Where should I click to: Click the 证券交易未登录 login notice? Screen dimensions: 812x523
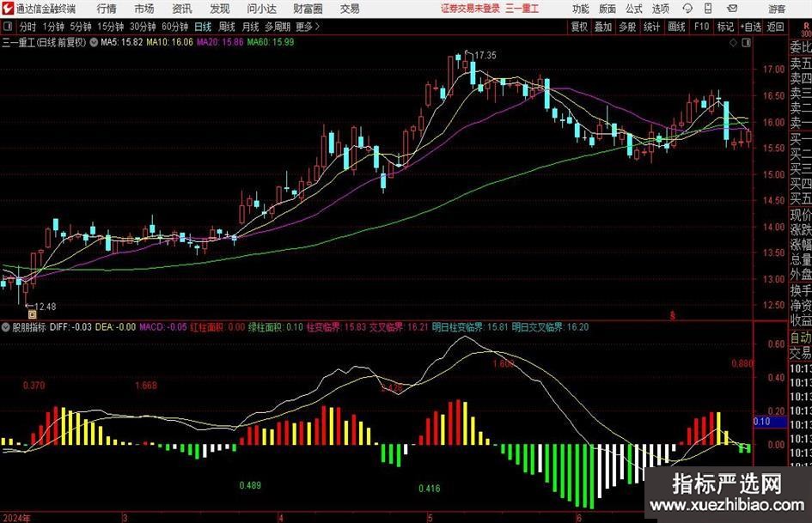tap(470, 9)
